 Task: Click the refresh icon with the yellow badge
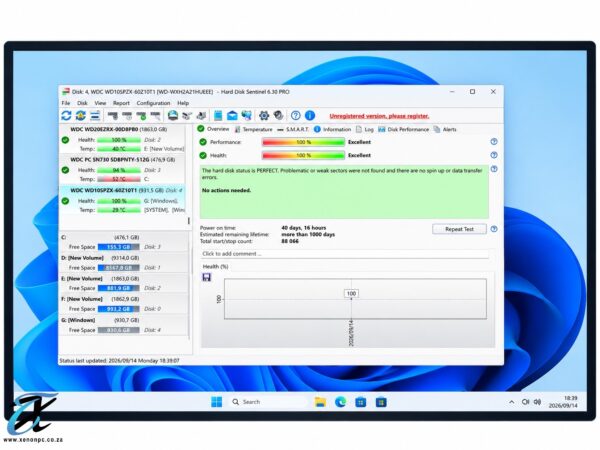[80, 115]
